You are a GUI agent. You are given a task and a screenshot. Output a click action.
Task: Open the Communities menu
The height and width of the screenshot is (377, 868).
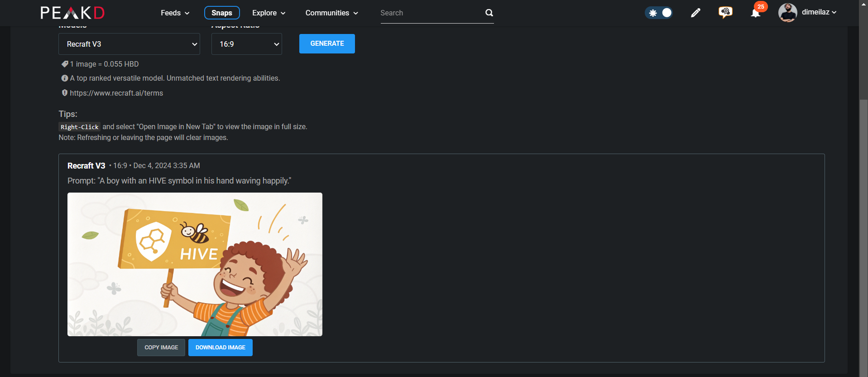332,13
